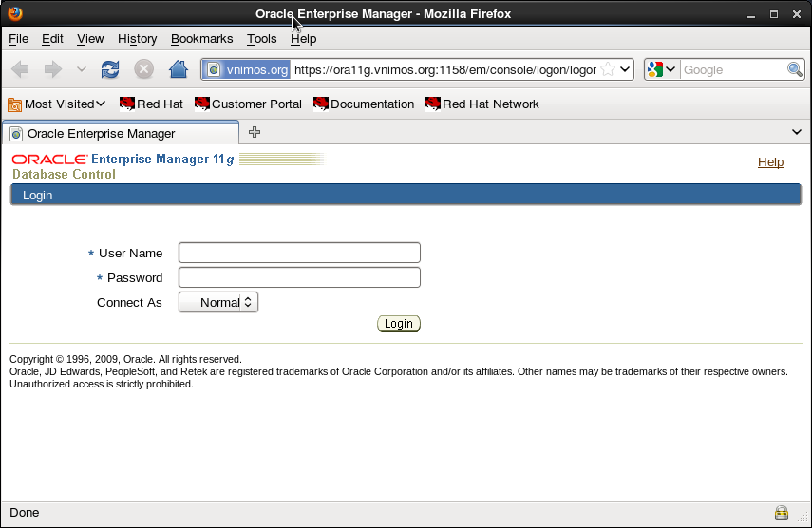Click the Login button
Image resolution: width=812 pixels, height=528 pixels.
click(398, 324)
